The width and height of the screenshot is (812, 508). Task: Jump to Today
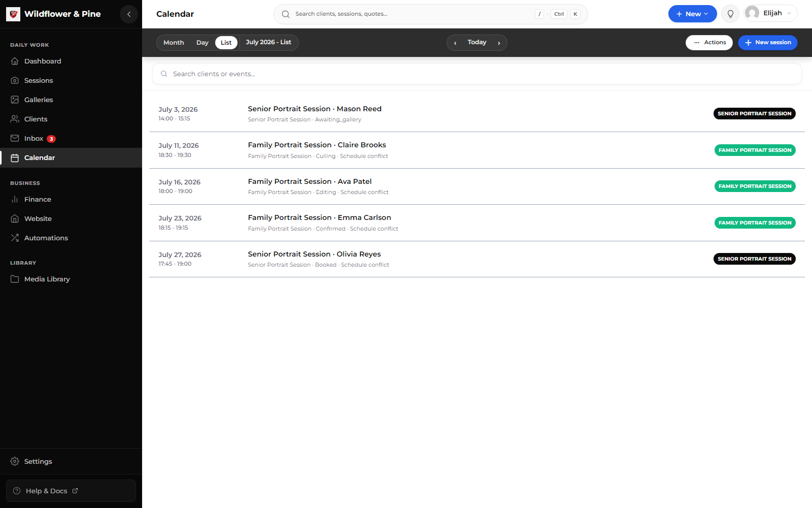tap(477, 42)
